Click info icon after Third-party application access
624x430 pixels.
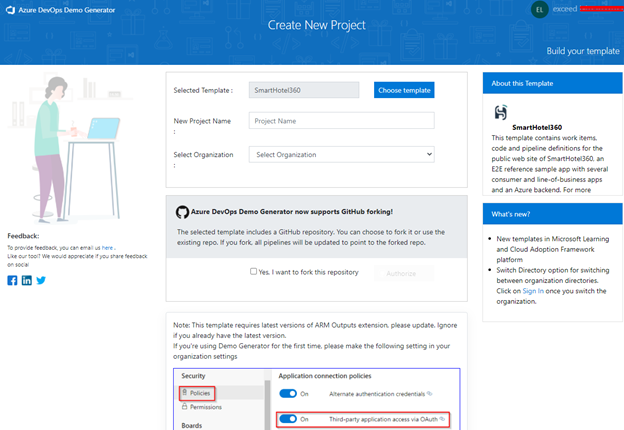tap(442, 419)
